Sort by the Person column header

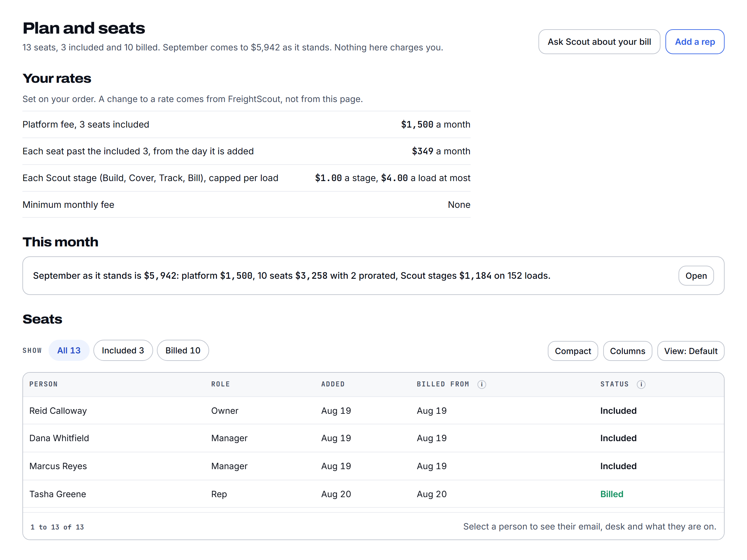coord(44,384)
